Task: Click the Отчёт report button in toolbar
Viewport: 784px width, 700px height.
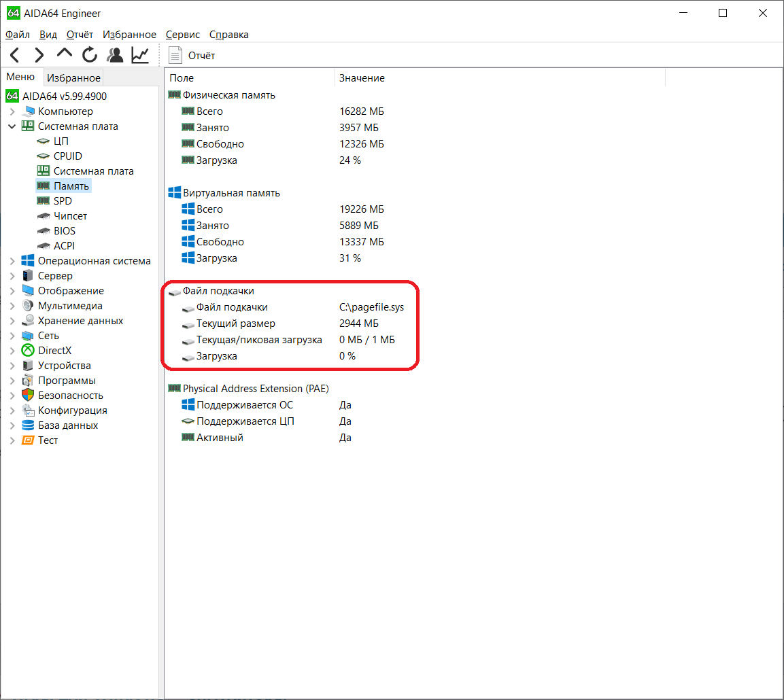Action: coord(192,56)
